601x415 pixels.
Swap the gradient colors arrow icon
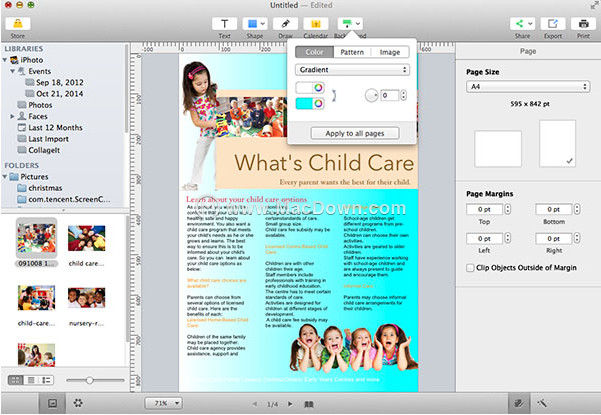click(334, 95)
